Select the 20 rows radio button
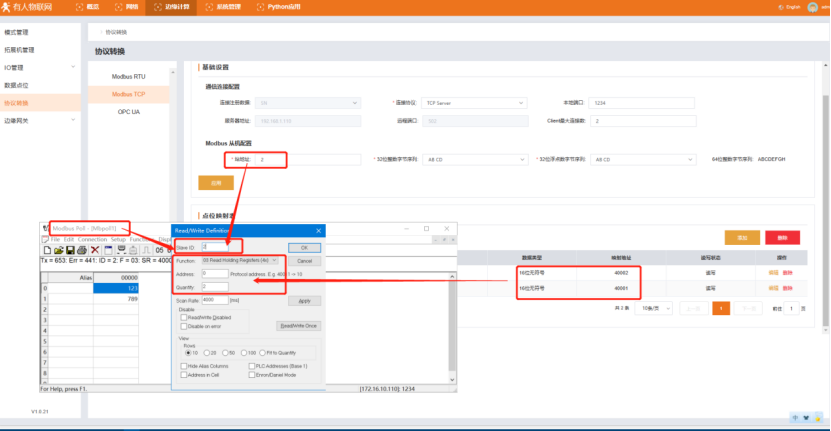Screen dimensions: 831x431 tap(206, 352)
